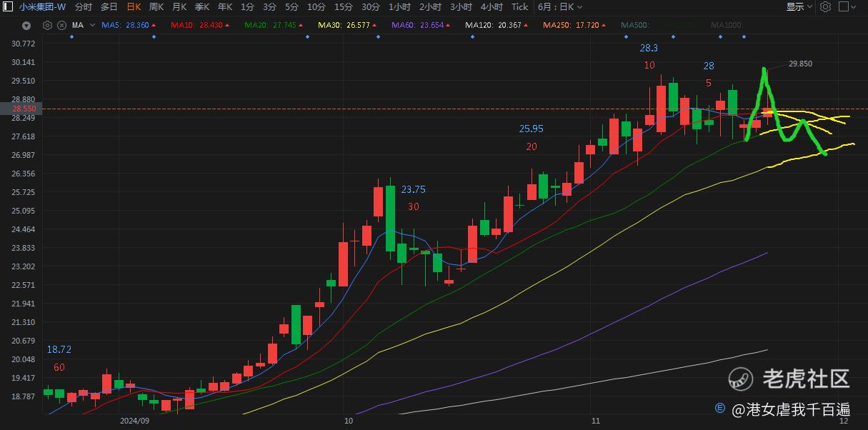
Task: Open indicator settings gear next to MA
Action: (x=47, y=25)
